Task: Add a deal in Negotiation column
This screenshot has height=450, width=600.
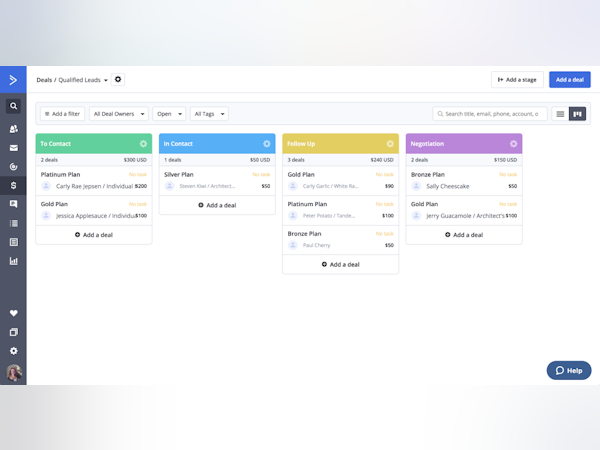Action: [x=464, y=235]
